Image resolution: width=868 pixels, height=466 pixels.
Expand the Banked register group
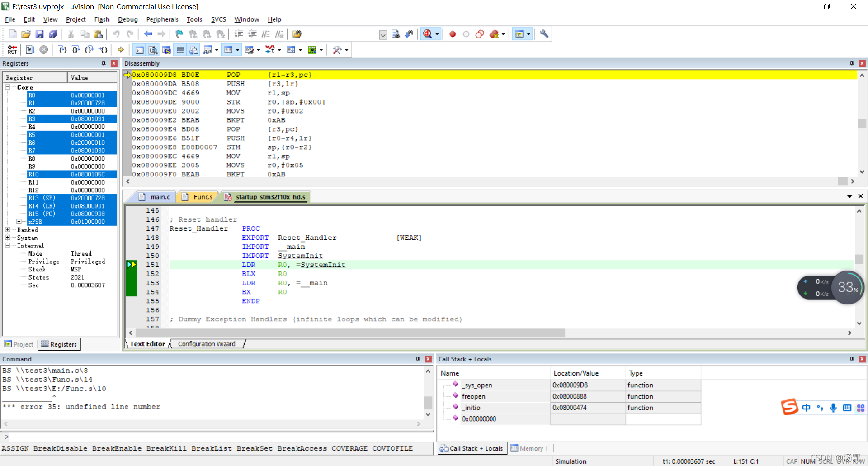(8, 229)
